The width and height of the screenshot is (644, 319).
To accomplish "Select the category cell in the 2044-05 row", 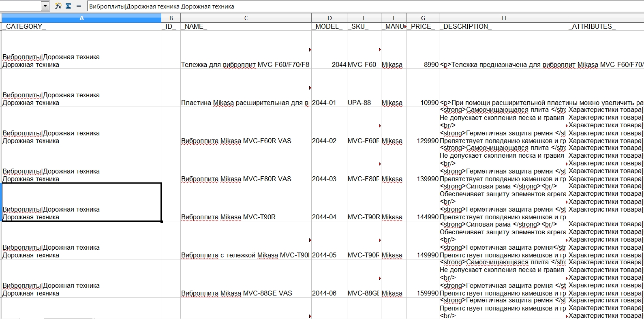I will coord(81,240).
